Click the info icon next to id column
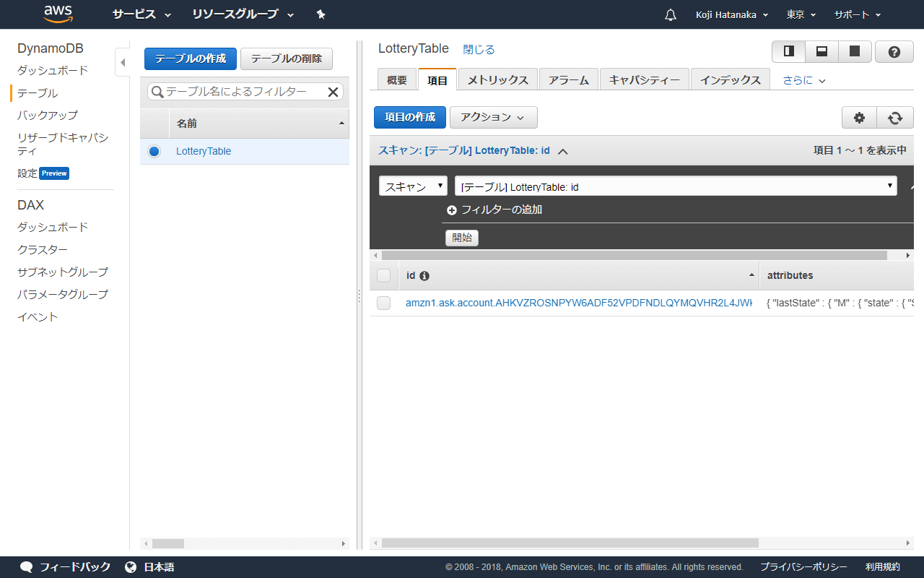Screen dimensions: 924x578 (x=424, y=276)
